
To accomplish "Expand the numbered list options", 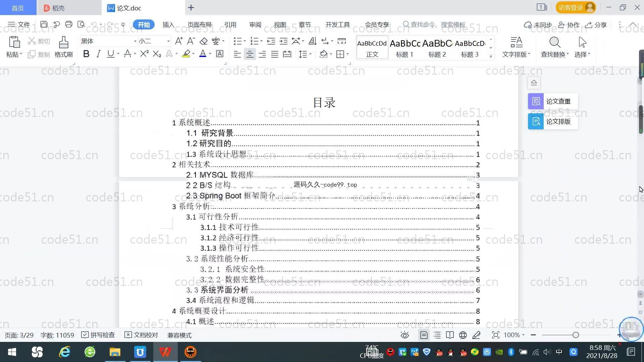I will click(x=261, y=41).
